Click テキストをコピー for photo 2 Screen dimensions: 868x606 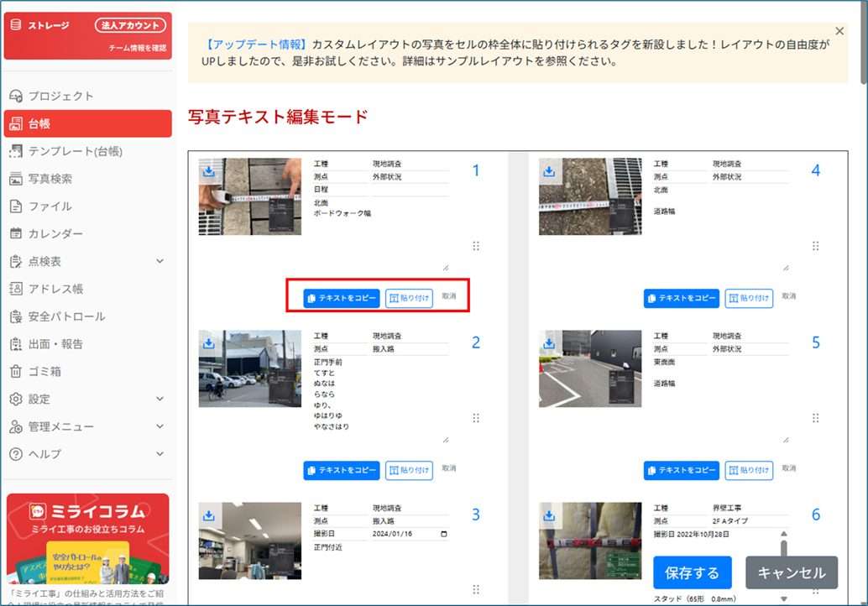tap(342, 470)
